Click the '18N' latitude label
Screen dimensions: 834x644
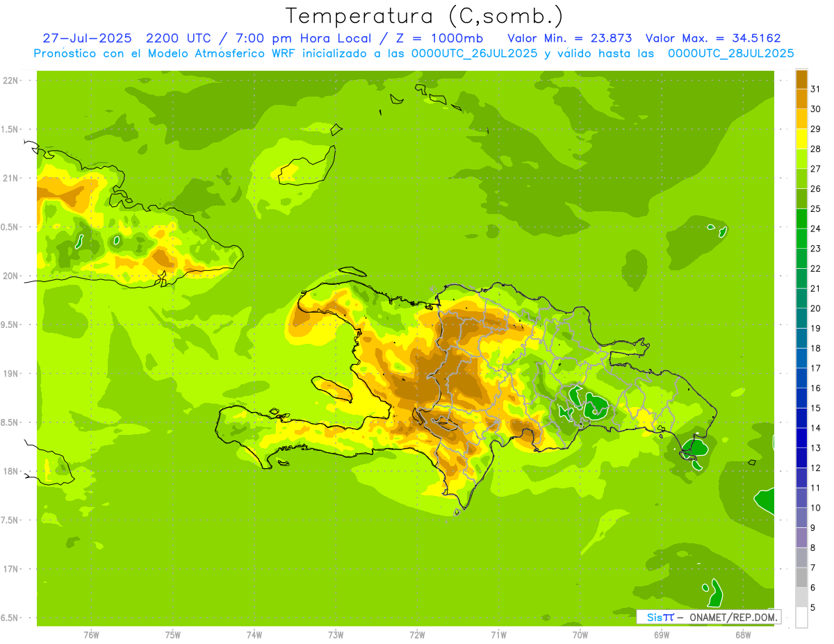(12, 471)
